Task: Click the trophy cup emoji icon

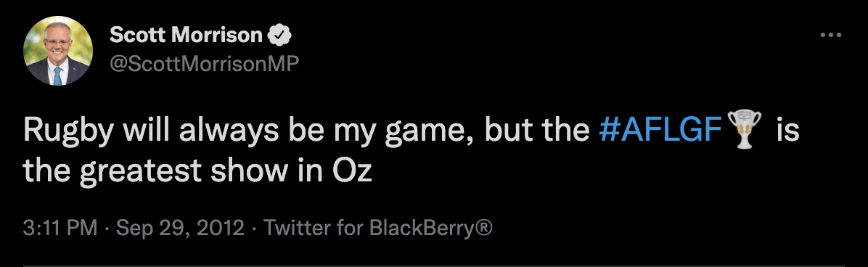Action: [744, 130]
